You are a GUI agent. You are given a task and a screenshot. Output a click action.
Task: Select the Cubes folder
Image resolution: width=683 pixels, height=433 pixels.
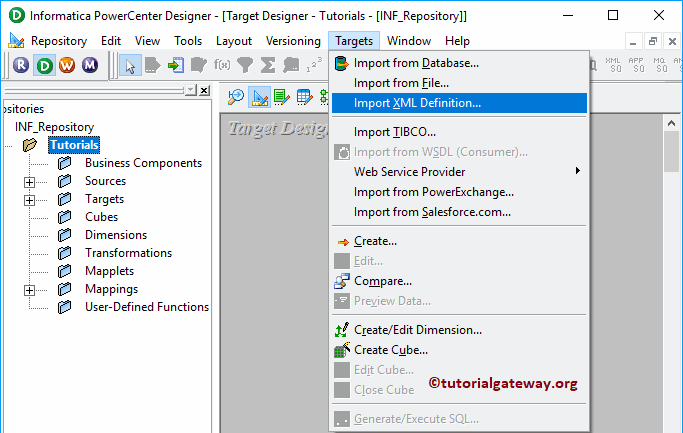(x=101, y=217)
